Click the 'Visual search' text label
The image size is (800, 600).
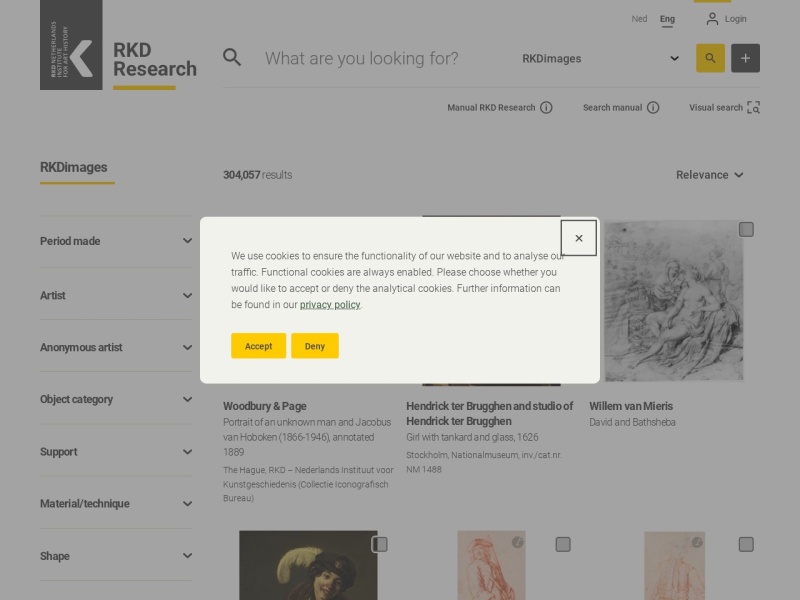(x=716, y=108)
